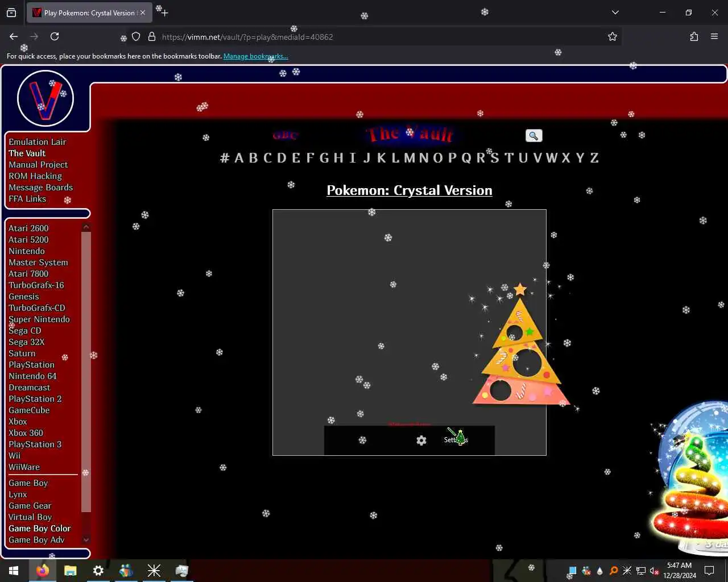Select Dreamcast in the systems list

click(30, 388)
